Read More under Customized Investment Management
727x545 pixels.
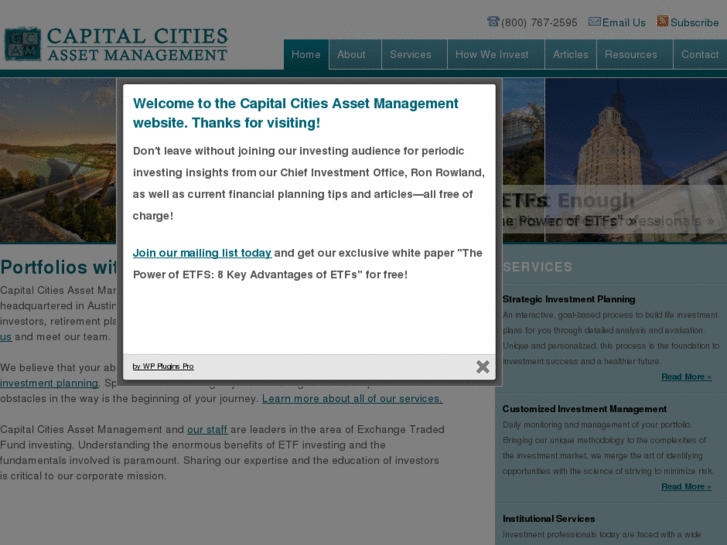click(686, 487)
